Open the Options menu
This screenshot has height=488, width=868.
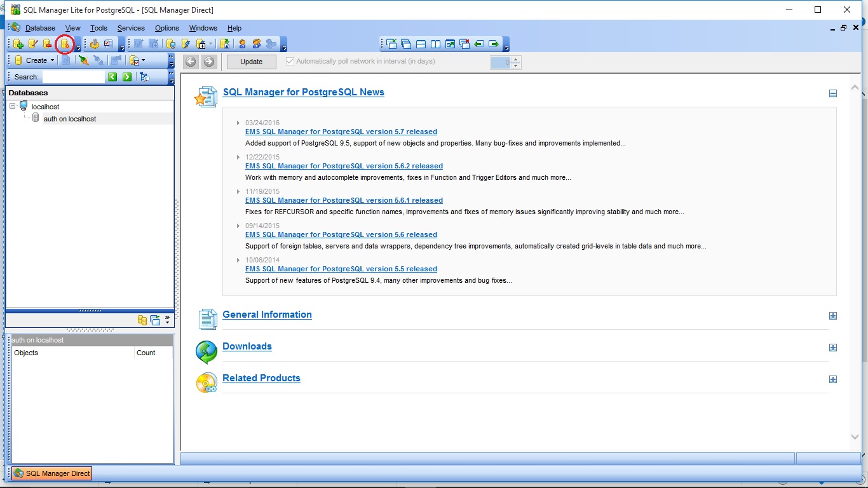pyautogui.click(x=167, y=28)
